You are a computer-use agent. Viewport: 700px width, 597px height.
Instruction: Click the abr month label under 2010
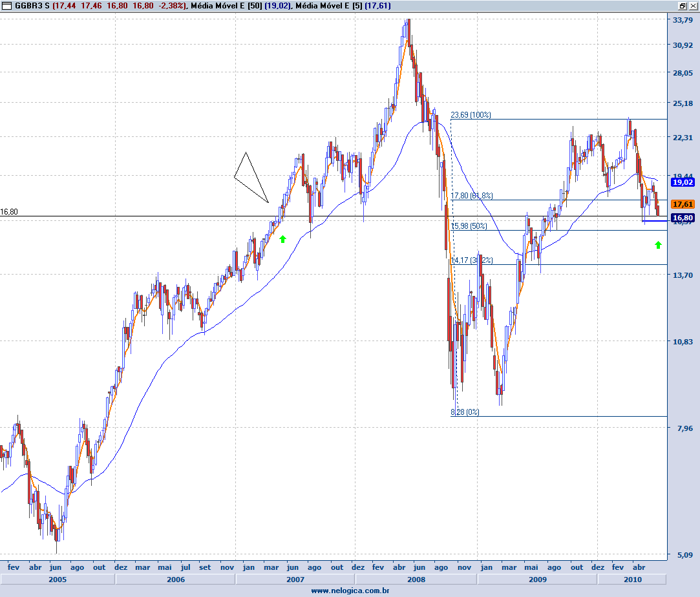[x=639, y=567]
